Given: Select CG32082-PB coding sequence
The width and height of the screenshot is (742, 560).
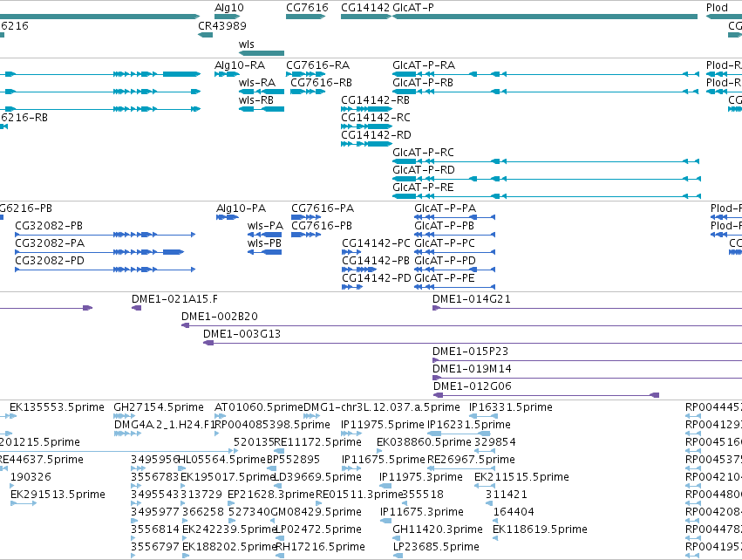Looking at the screenshot, I should click(105, 235).
